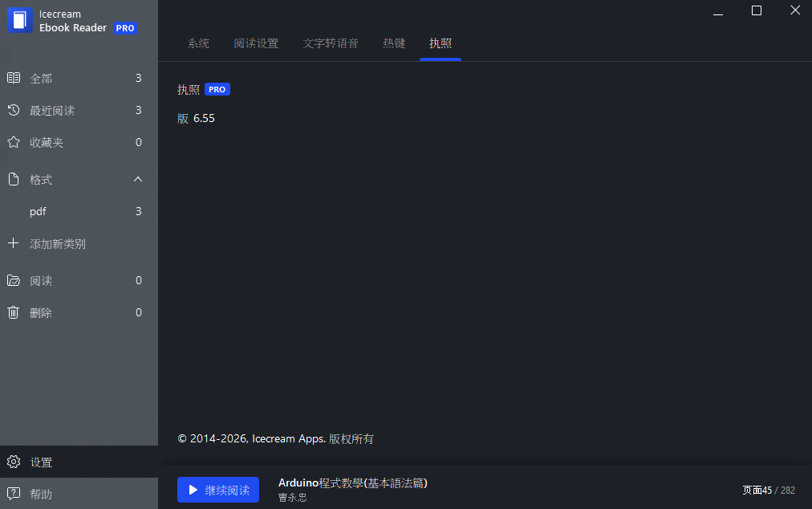Screen dimensions: 812x509
Task: Open the 阅读设置 tab
Action: point(256,43)
